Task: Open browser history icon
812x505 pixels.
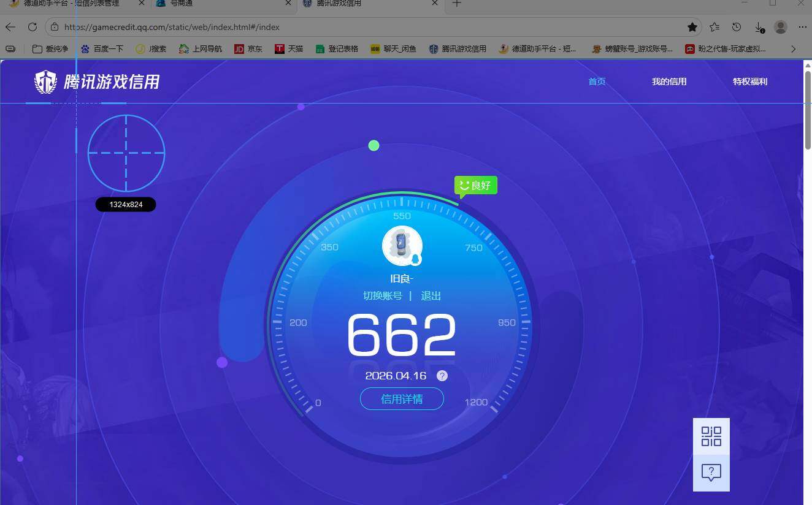Action: (x=737, y=27)
